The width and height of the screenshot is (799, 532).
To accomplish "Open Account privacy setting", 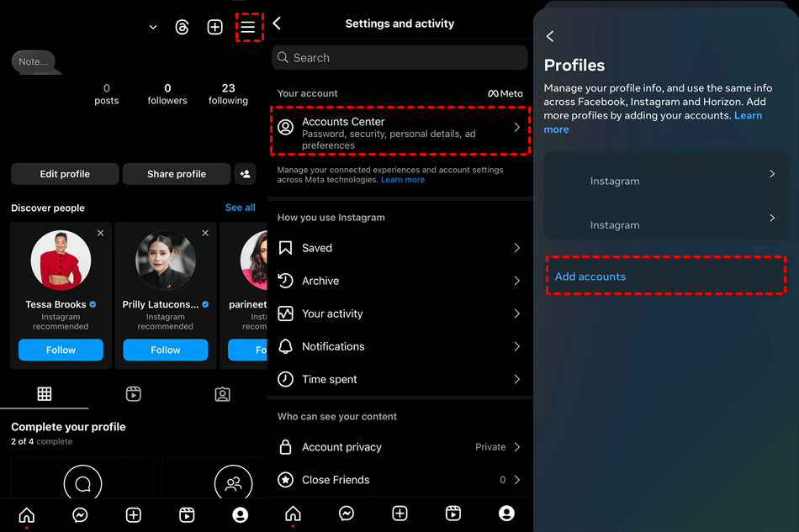I will tap(400, 447).
